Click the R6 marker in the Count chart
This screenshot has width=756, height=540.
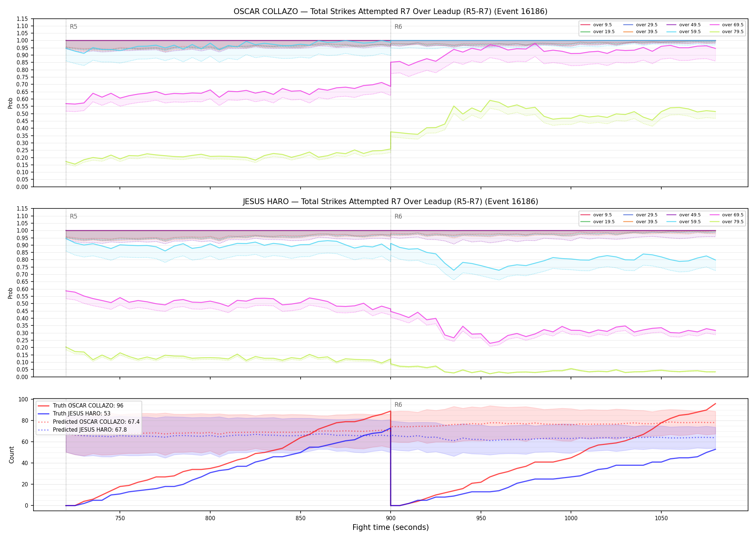click(x=398, y=405)
